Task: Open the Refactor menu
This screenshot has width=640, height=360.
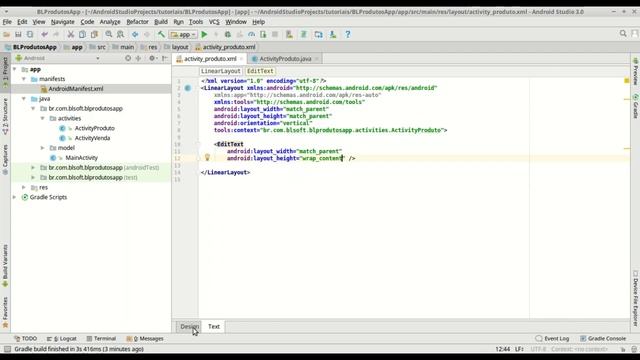Action: click(137, 22)
